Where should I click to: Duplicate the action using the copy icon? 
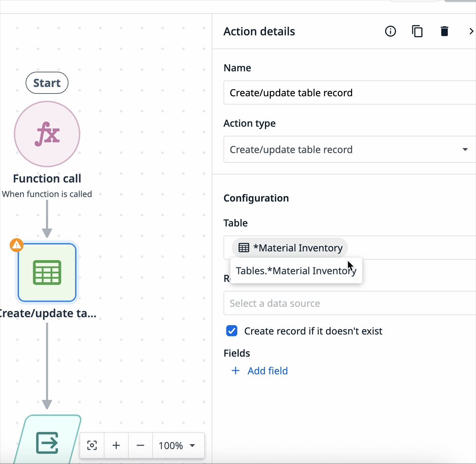click(417, 31)
